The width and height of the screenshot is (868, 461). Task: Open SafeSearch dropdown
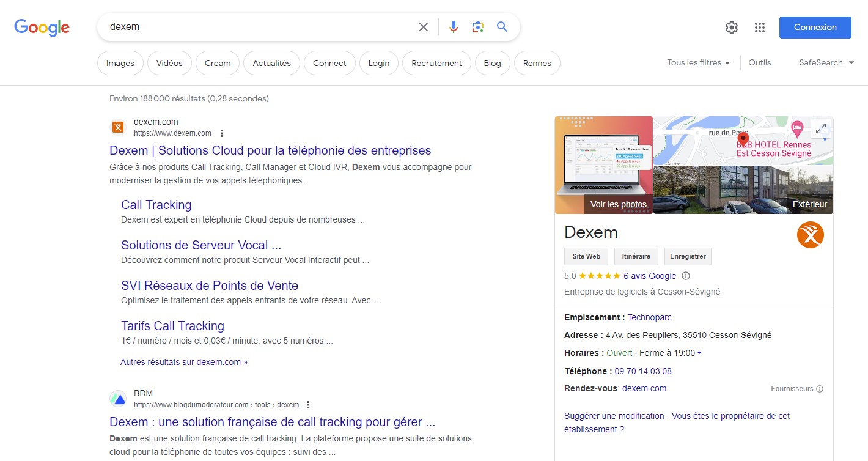pyautogui.click(x=826, y=62)
